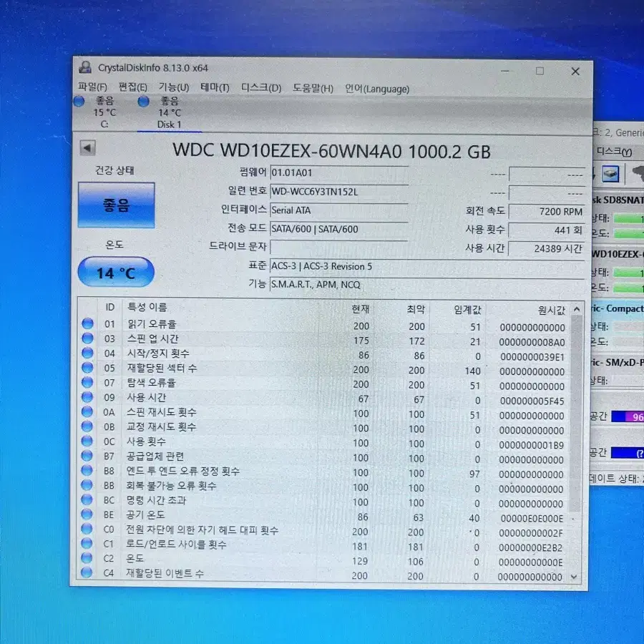Click the 14 °C temperature button
The image size is (644, 644).
tap(116, 272)
